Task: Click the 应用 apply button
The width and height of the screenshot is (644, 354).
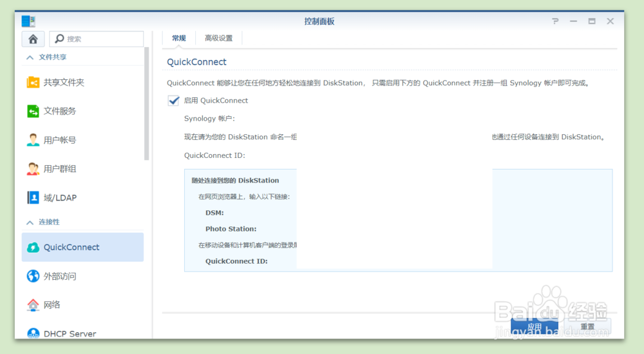Action: click(x=535, y=327)
